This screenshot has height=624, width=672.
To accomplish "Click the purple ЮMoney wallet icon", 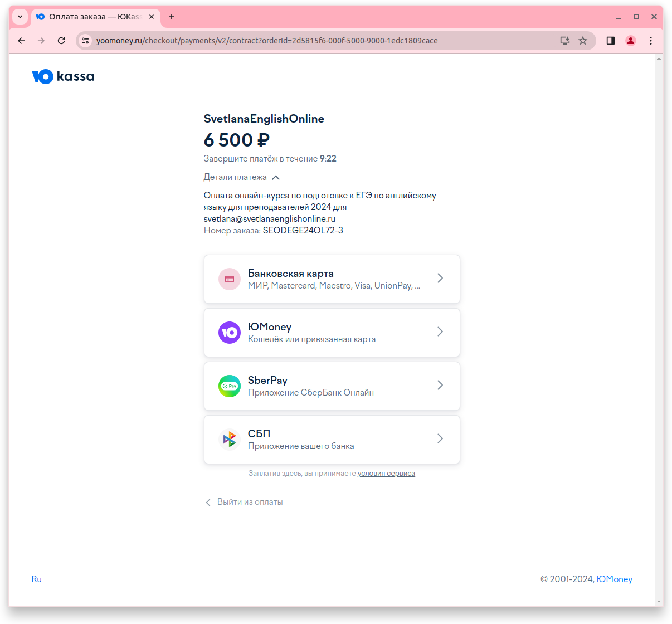I will [x=230, y=333].
